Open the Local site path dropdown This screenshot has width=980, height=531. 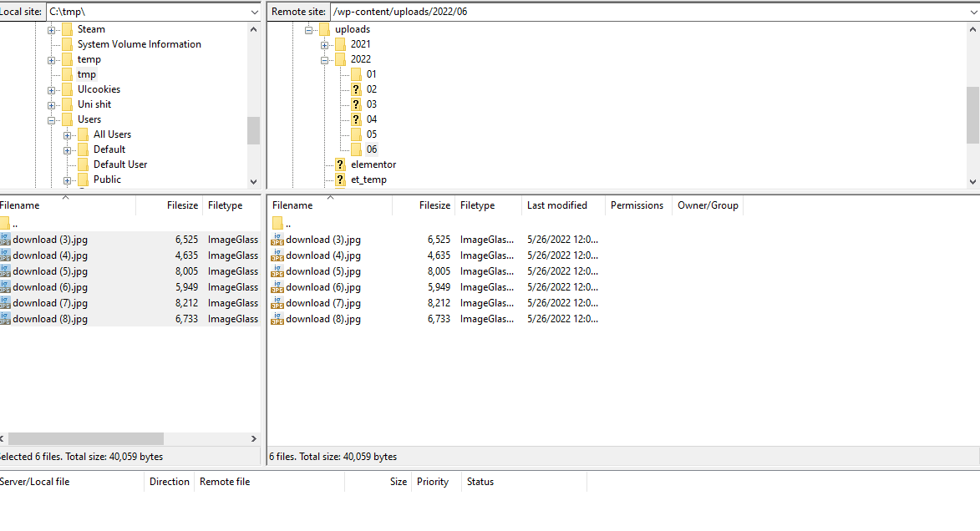click(254, 12)
